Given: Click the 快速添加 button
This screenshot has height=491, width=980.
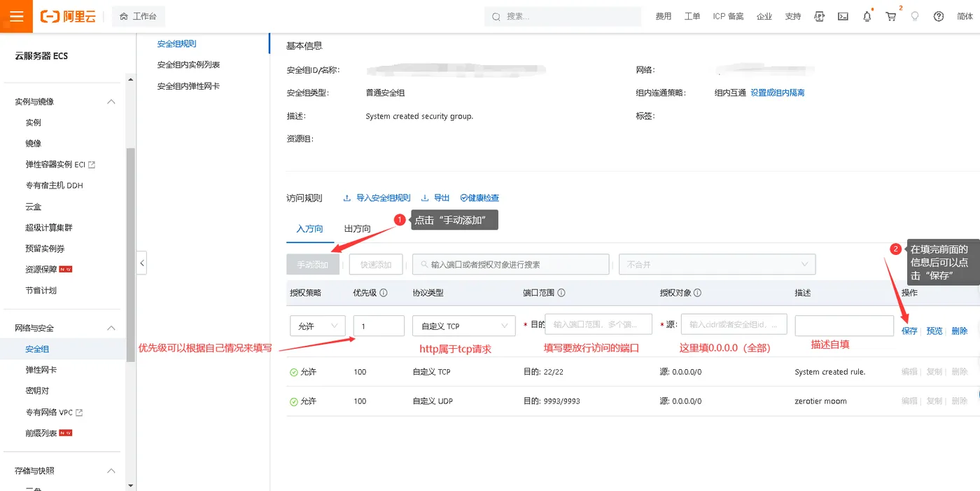Looking at the screenshot, I should 376,265.
